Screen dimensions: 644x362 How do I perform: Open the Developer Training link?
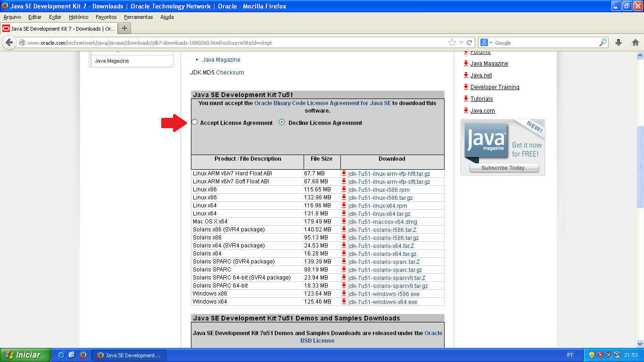[495, 87]
